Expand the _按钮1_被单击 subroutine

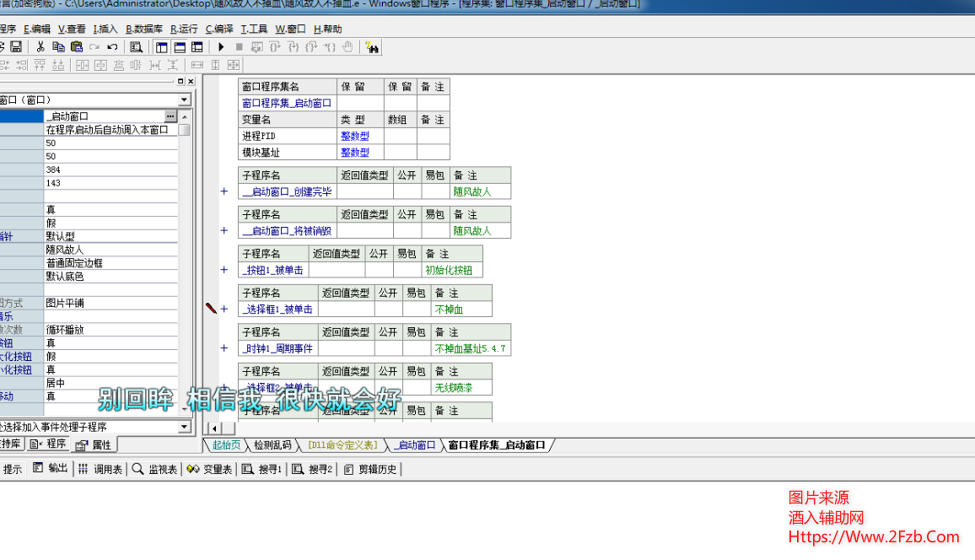coord(224,270)
